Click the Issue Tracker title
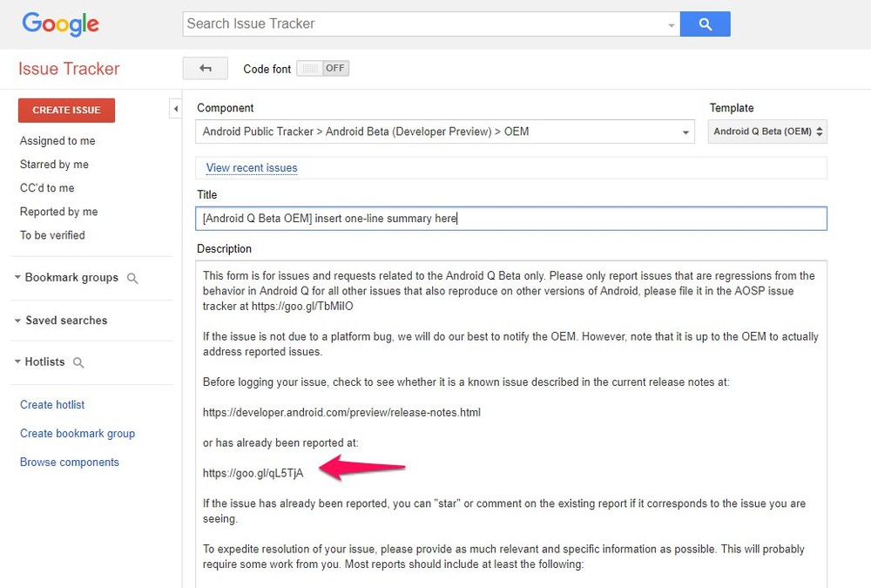Image resolution: width=871 pixels, height=588 pixels. click(x=69, y=69)
